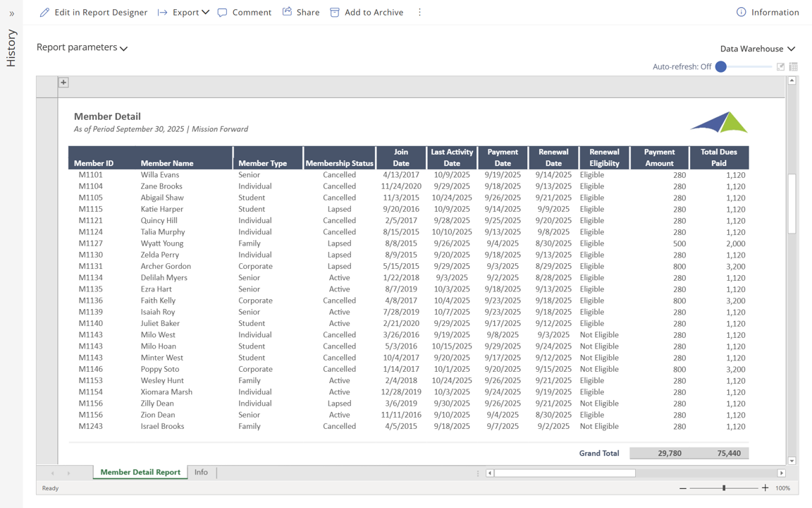
Task: Add a Comment to the report
Action: [245, 13]
